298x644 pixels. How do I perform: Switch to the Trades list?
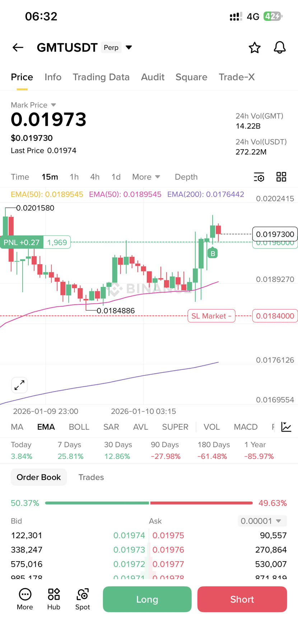click(x=91, y=477)
